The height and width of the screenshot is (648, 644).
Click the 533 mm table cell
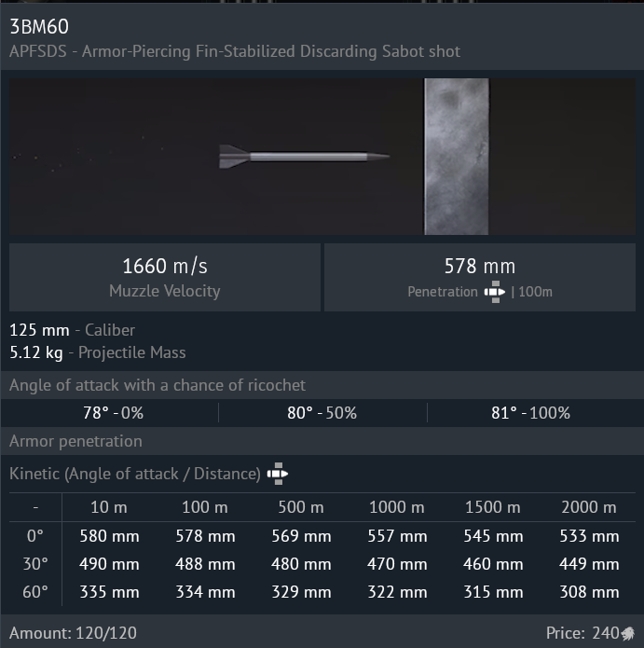589,536
